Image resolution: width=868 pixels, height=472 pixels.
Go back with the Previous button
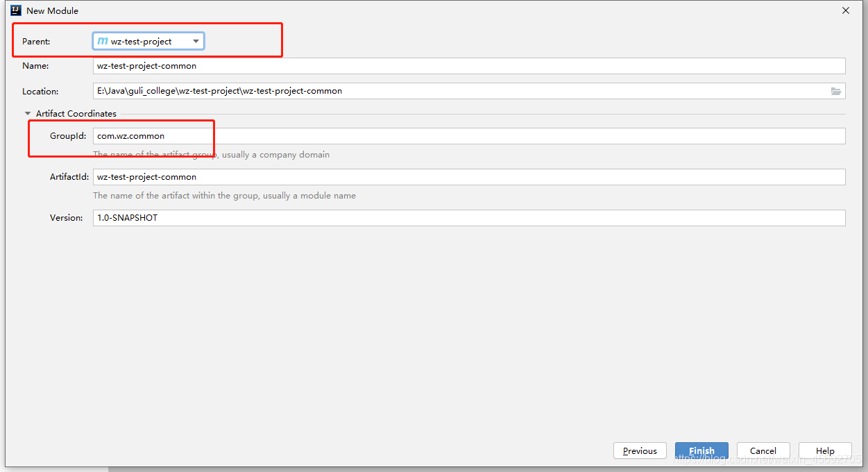point(640,450)
